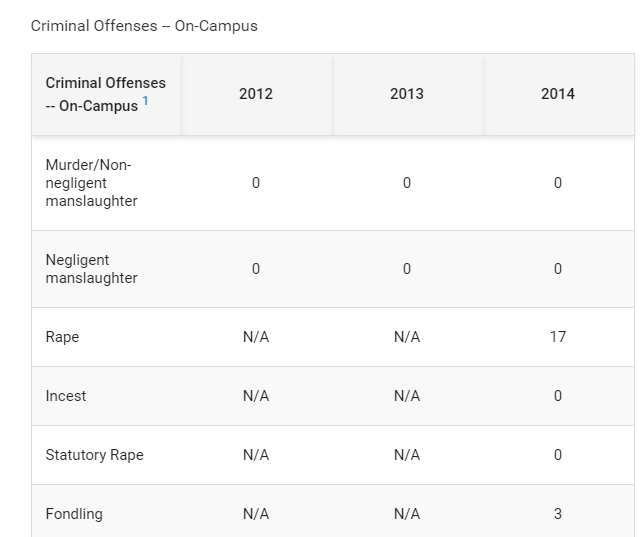Click the Criminal Offenses On-Campus column header
Viewport: 640px width, 537px height.
(x=105, y=94)
